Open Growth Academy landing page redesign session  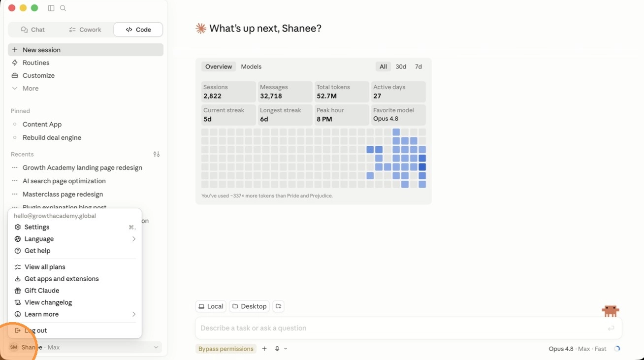86,167
